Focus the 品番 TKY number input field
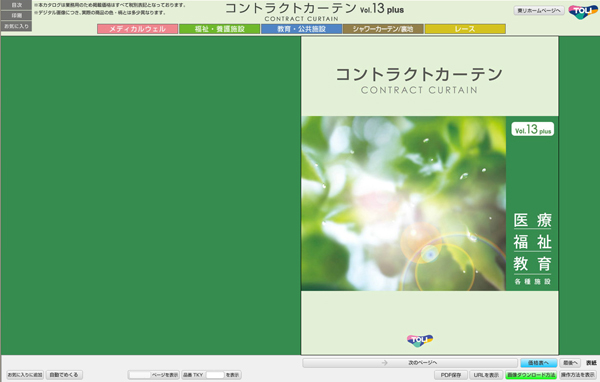Screen dimensions: 600x382 [215, 375]
